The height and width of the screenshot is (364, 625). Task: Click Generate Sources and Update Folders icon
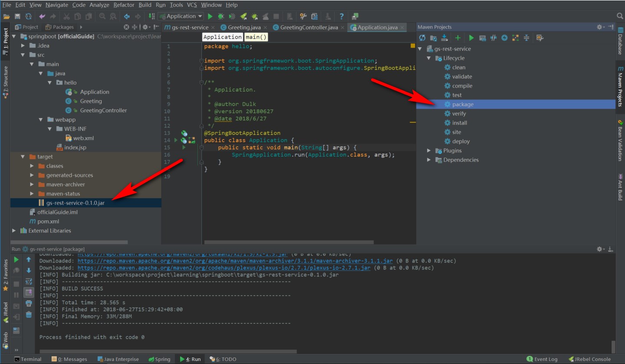pos(433,38)
